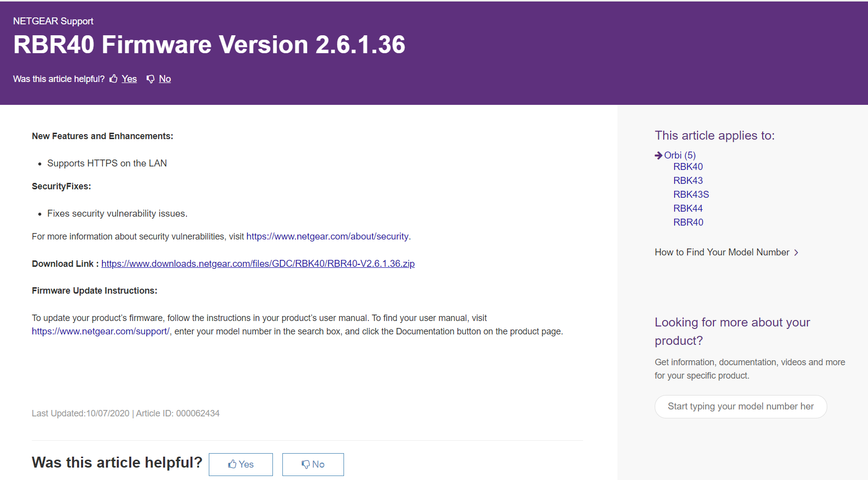868x480 pixels.
Task: Click the RBR40 Firmware Version 2.6.1.36 title
Action: tap(209, 45)
